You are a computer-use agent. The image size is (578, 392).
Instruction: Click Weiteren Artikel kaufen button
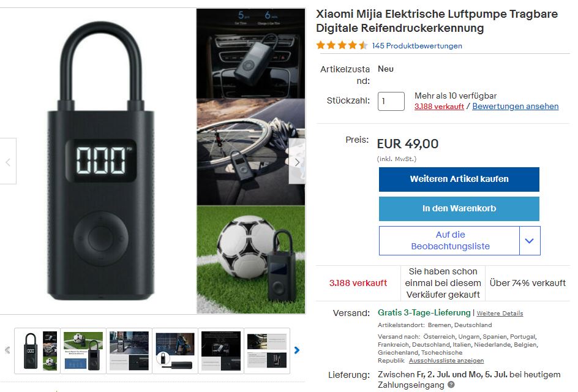pos(459,179)
